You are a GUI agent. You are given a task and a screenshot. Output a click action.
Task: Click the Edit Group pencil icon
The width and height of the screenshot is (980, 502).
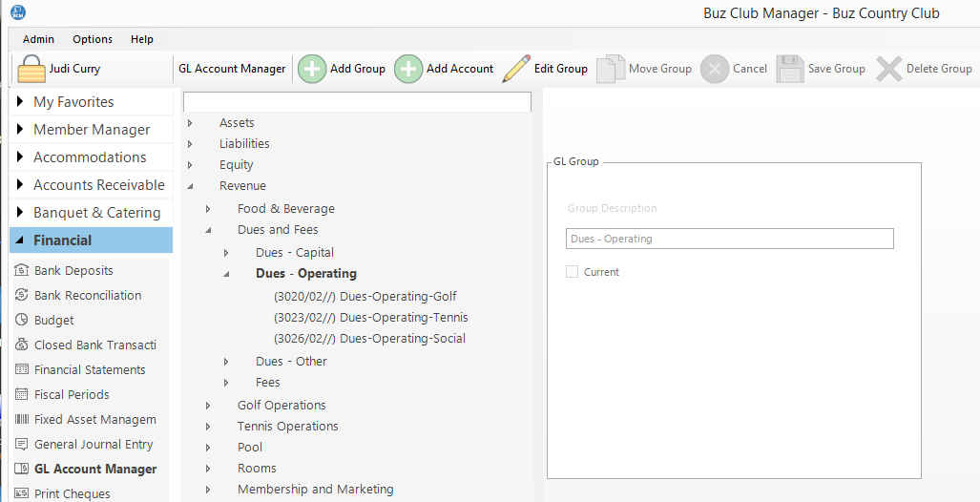516,69
